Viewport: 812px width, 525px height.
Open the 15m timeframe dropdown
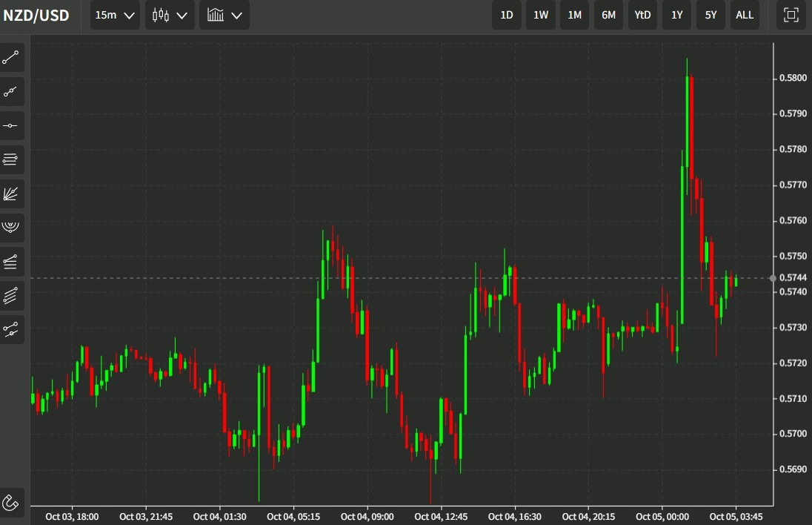(115, 15)
